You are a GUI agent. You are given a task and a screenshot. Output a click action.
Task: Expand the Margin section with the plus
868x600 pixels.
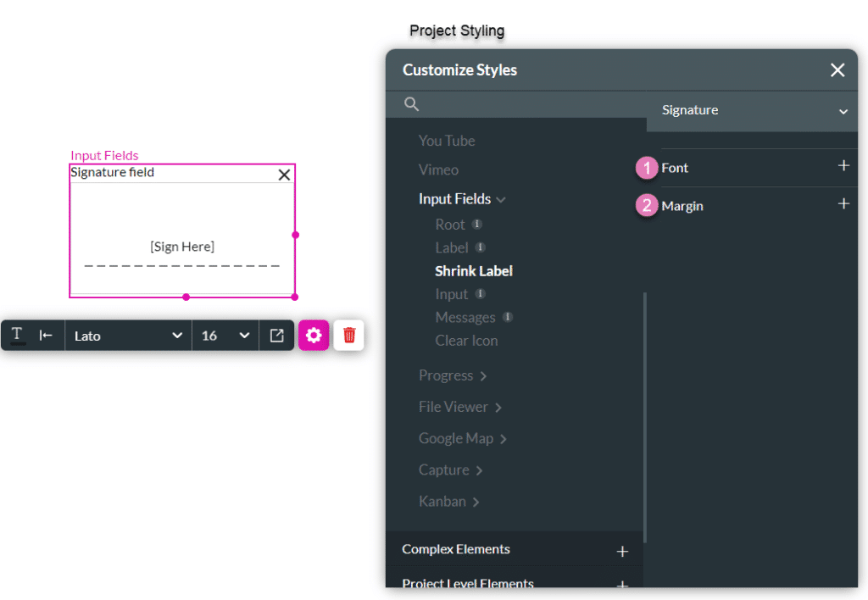[844, 204]
